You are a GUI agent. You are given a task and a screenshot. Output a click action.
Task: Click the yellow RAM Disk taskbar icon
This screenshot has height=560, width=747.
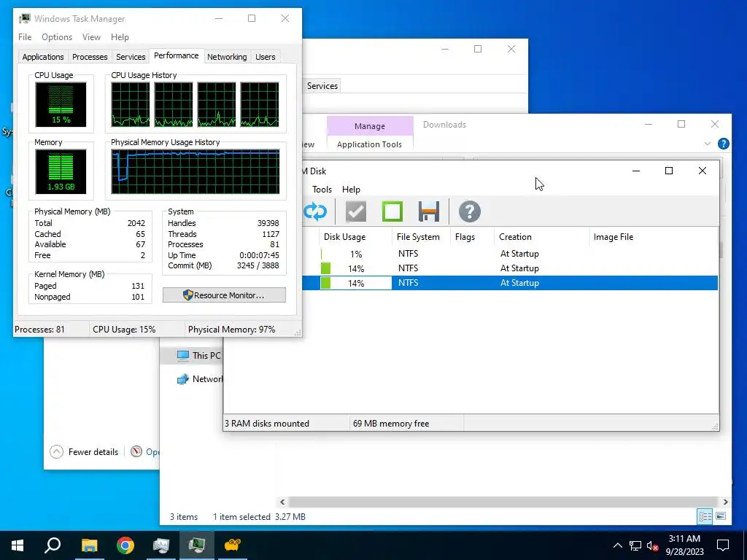233,545
